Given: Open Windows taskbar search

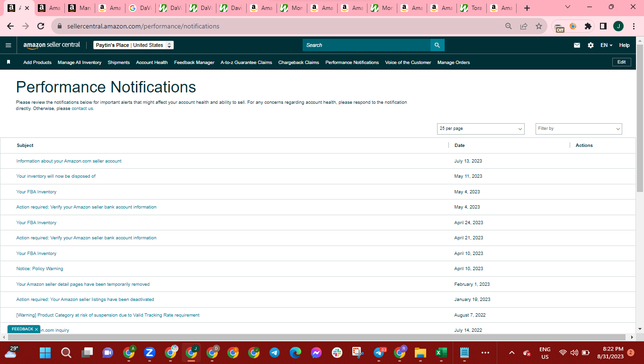Looking at the screenshot, I should [66, 353].
